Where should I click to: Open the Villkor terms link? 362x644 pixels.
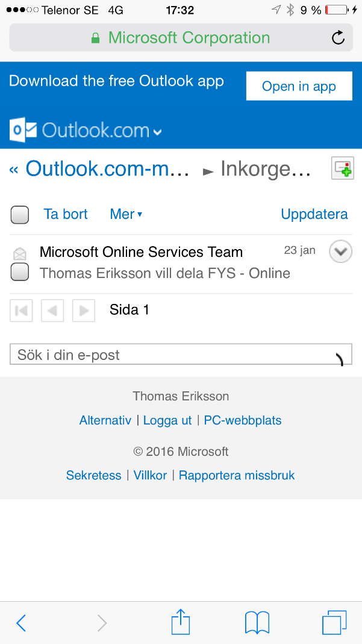150,476
